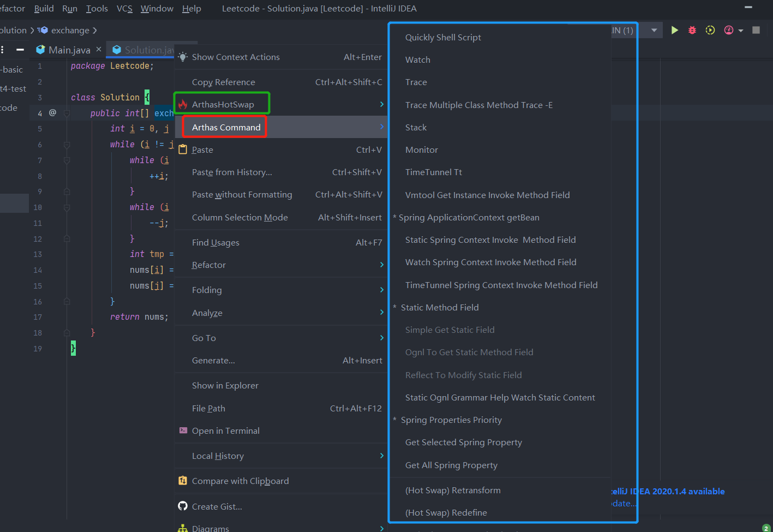Select Get Selected Spring Property
Viewport: 773px width, 532px height.
click(500, 442)
